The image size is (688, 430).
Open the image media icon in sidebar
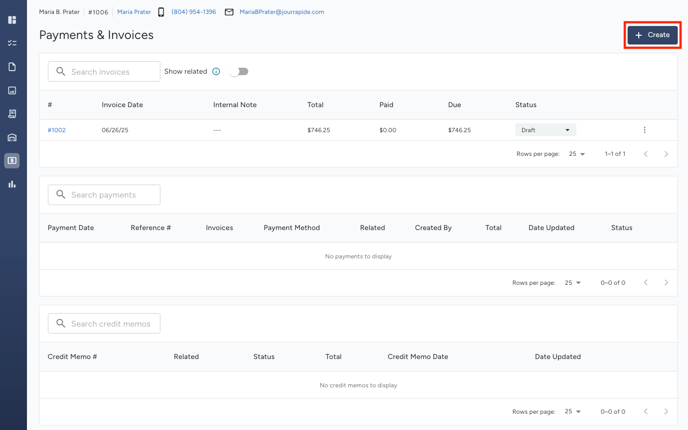pyautogui.click(x=12, y=90)
